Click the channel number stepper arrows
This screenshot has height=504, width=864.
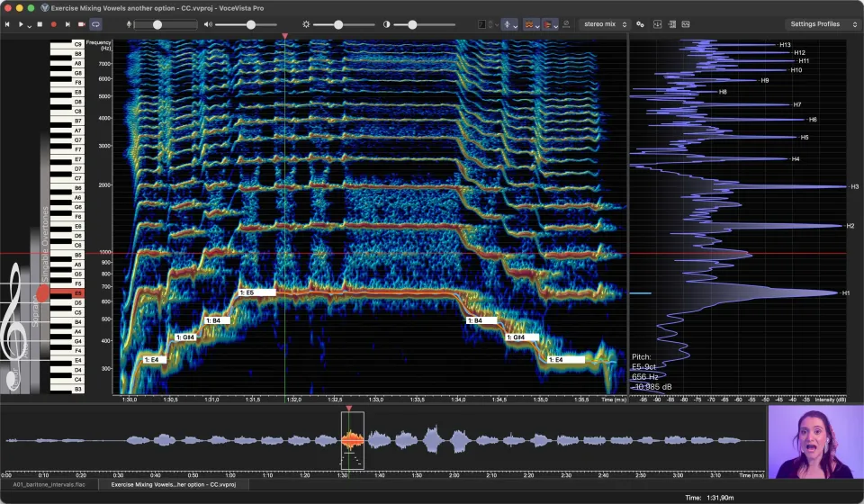pos(490,24)
